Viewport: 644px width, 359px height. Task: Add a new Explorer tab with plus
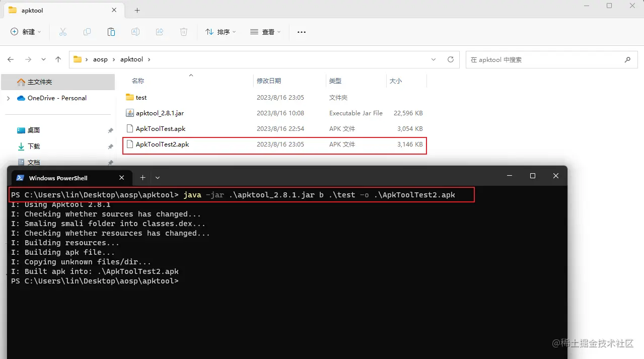click(137, 10)
